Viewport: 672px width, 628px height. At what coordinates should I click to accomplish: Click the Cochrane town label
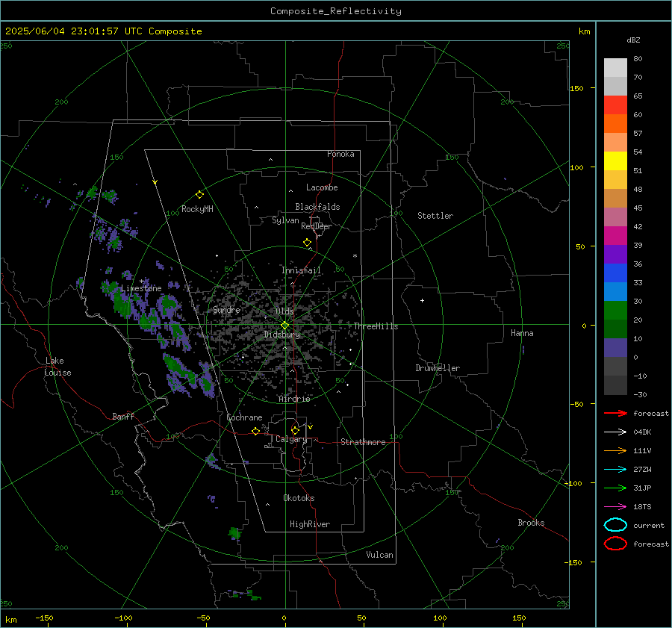[x=244, y=417]
